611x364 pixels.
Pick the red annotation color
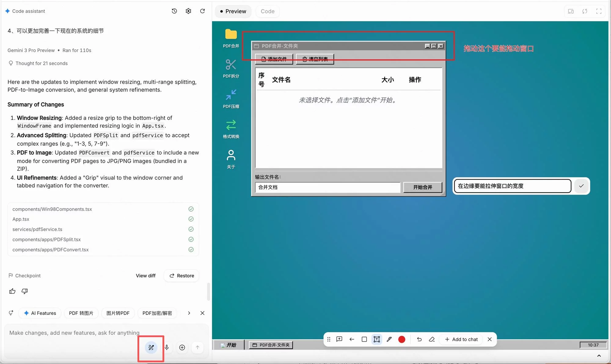tap(402, 339)
